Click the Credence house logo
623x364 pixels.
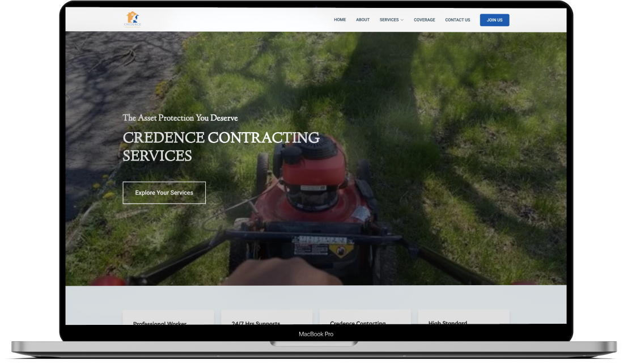click(133, 19)
